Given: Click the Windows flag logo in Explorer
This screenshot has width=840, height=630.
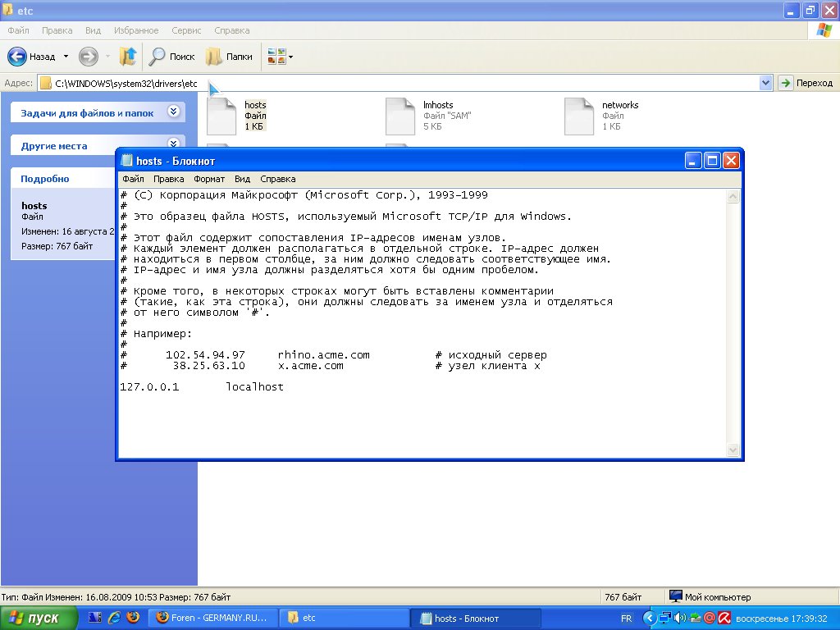Looking at the screenshot, I should pyautogui.click(x=824, y=30).
